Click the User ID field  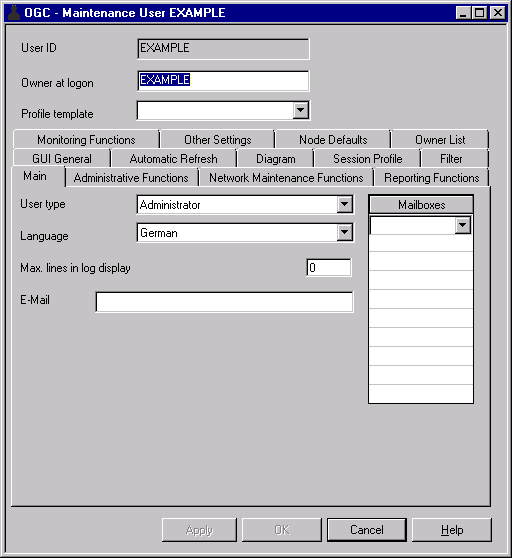(223, 49)
